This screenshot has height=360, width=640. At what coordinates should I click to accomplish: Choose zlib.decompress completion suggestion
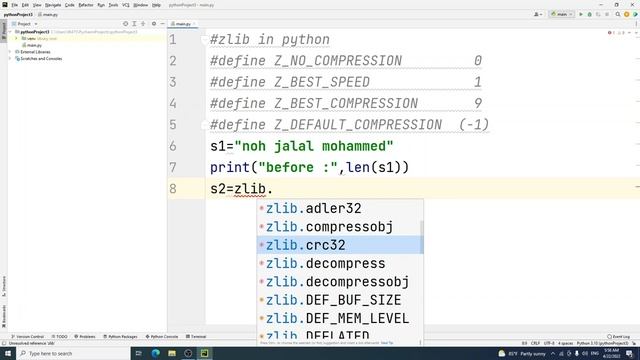pyautogui.click(x=338, y=263)
